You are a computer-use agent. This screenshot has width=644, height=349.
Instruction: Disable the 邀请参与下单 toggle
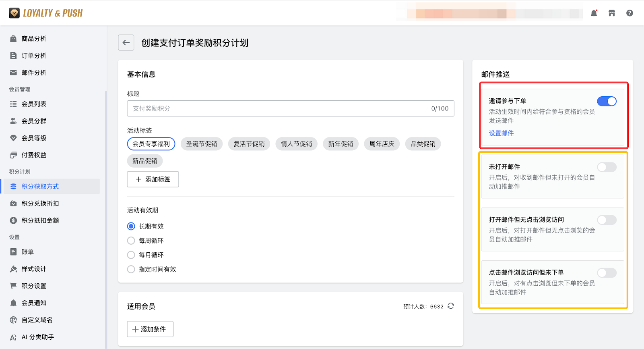click(x=607, y=102)
